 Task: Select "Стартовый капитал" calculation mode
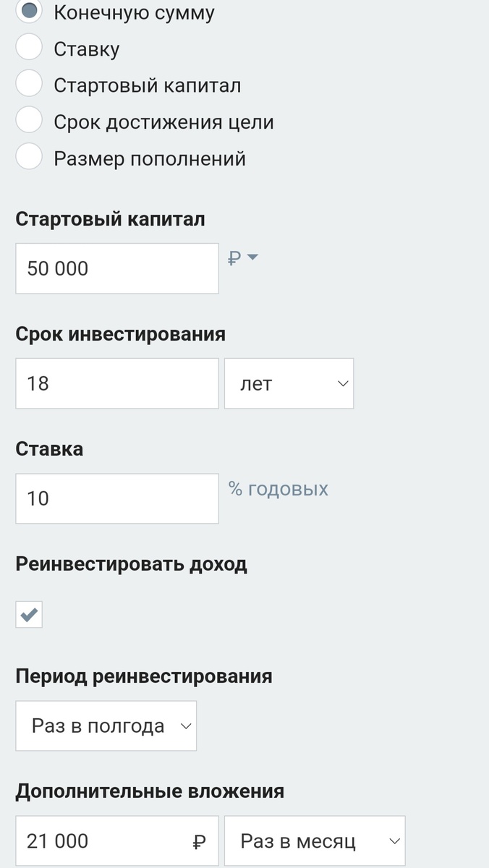[x=29, y=82]
